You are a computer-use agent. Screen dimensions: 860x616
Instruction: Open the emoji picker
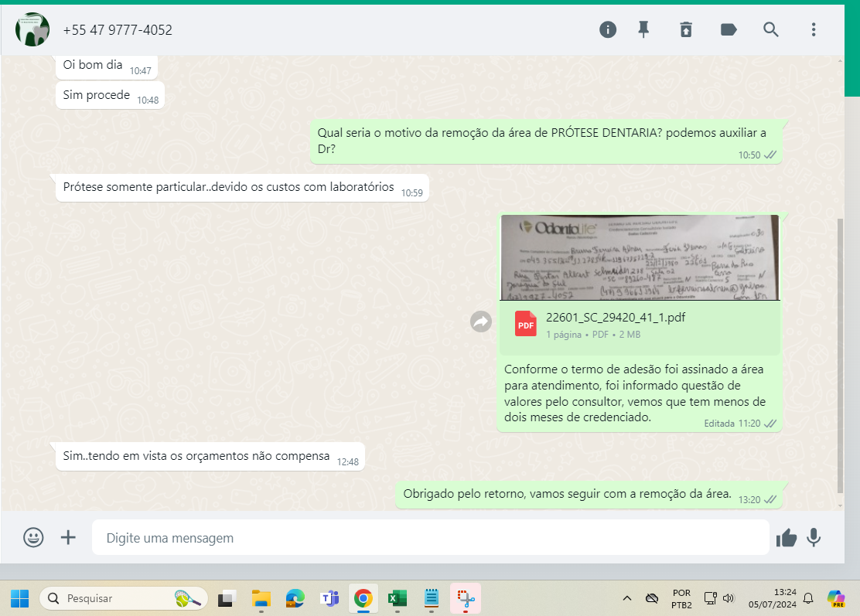[33, 537]
